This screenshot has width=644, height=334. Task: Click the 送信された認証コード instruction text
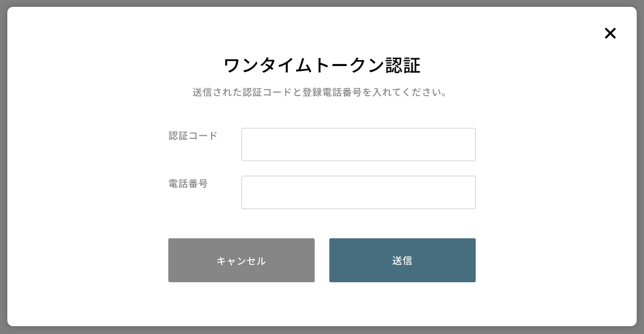tap(320, 92)
